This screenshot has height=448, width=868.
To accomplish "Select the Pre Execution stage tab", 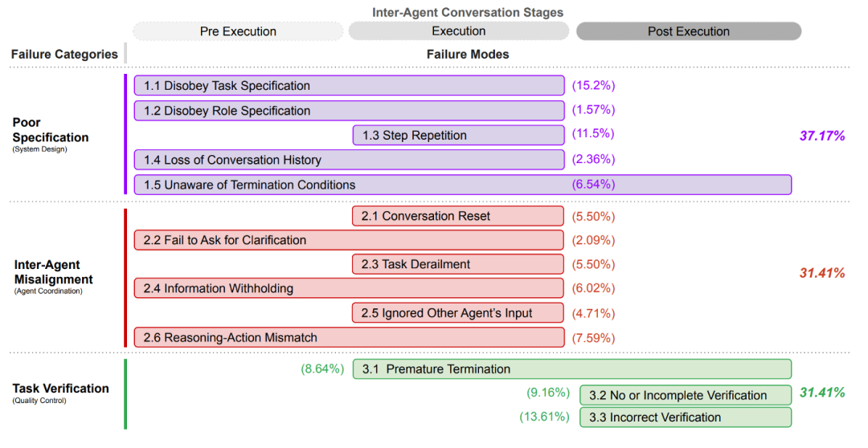I will (x=238, y=31).
